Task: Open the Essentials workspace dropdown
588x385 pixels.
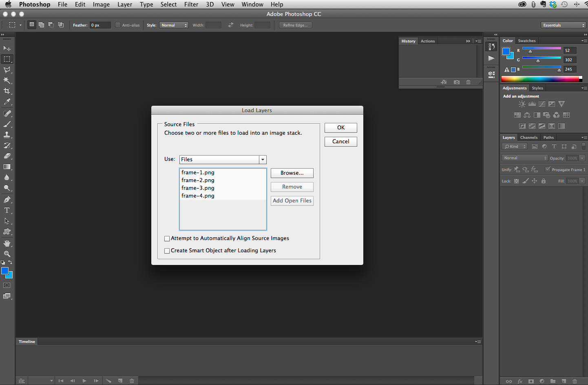Action: click(x=564, y=25)
